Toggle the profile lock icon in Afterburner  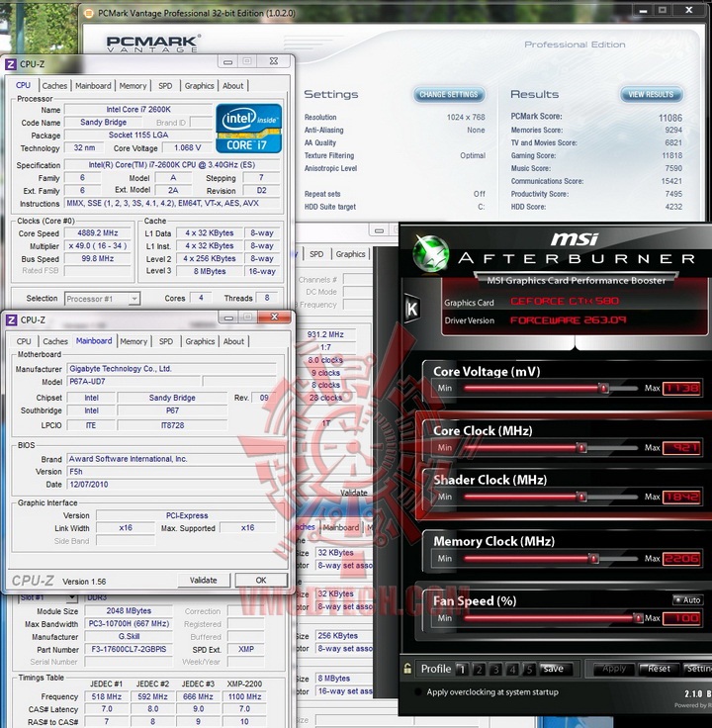407,669
